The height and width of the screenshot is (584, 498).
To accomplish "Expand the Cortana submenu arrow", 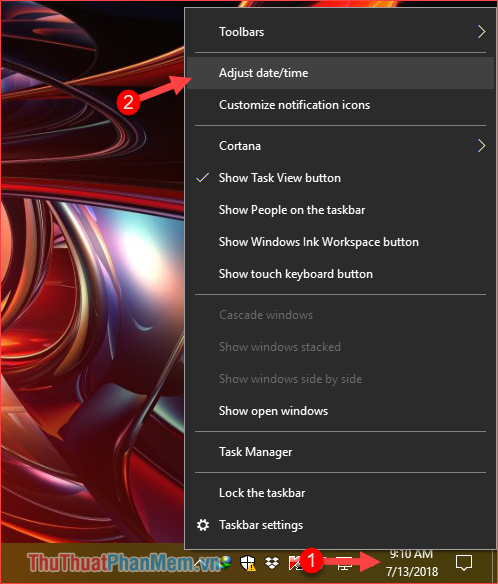I will click(x=481, y=146).
